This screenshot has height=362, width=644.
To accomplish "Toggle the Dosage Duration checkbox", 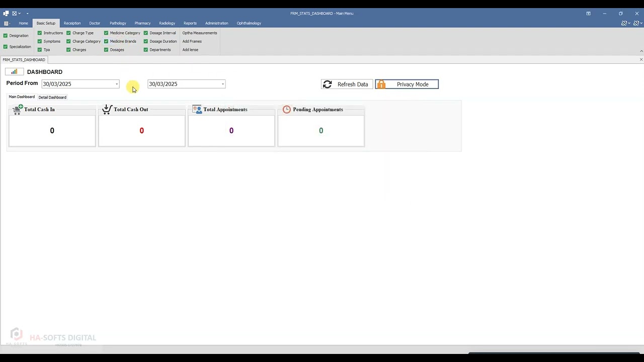I will tap(146, 41).
